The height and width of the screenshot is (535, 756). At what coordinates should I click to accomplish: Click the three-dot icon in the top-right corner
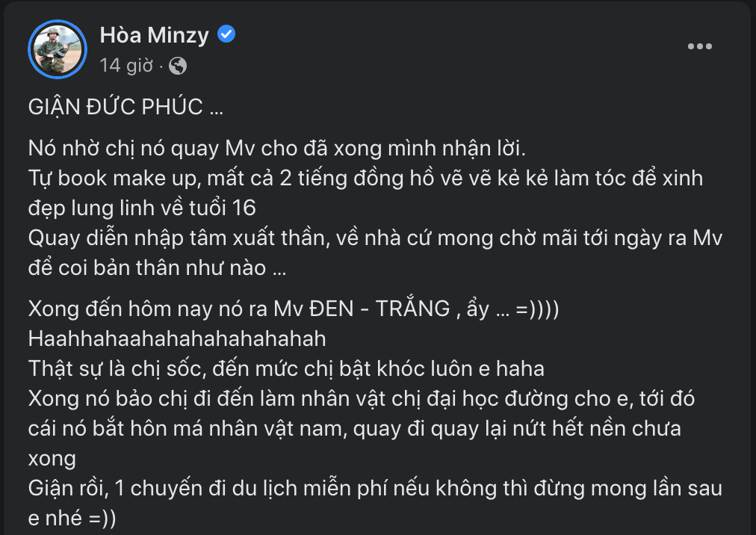tap(699, 46)
